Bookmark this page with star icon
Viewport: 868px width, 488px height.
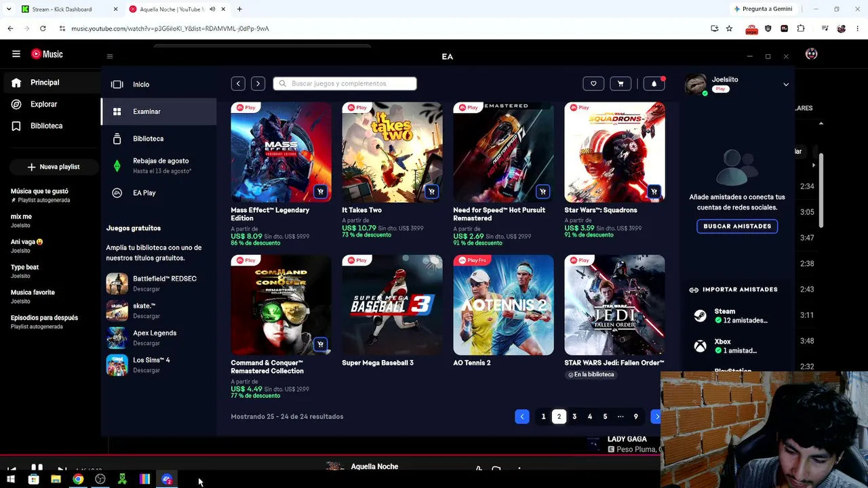click(729, 28)
